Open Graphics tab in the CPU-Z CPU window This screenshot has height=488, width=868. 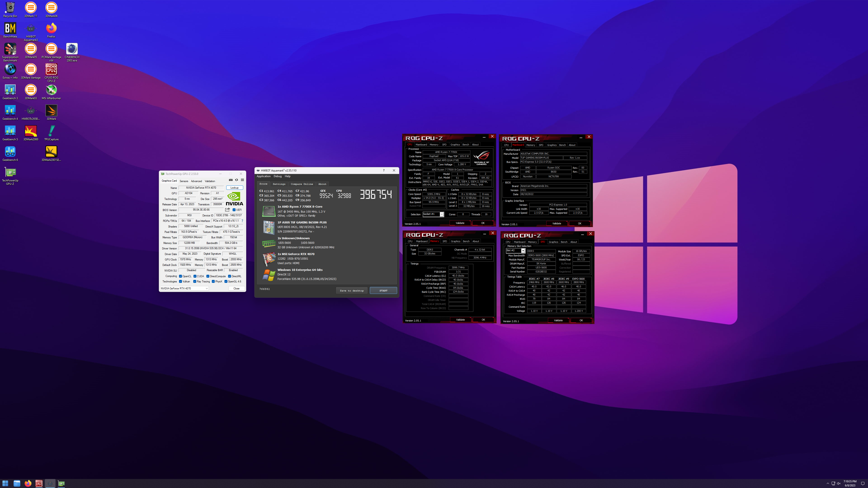(x=455, y=145)
